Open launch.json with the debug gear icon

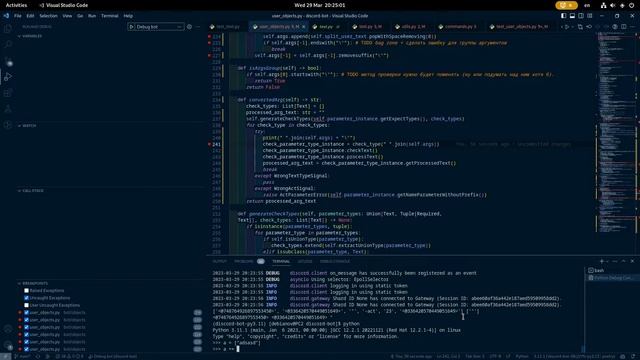[189, 27]
